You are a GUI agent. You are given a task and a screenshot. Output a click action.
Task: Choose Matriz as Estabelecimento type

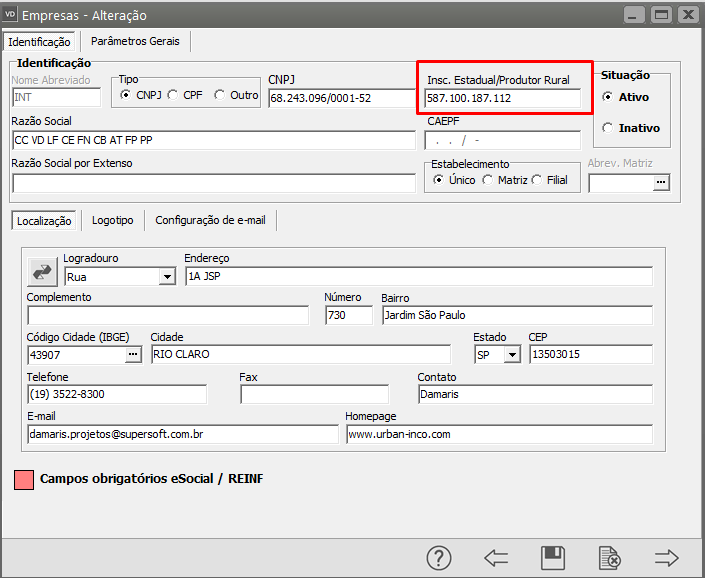point(487,180)
